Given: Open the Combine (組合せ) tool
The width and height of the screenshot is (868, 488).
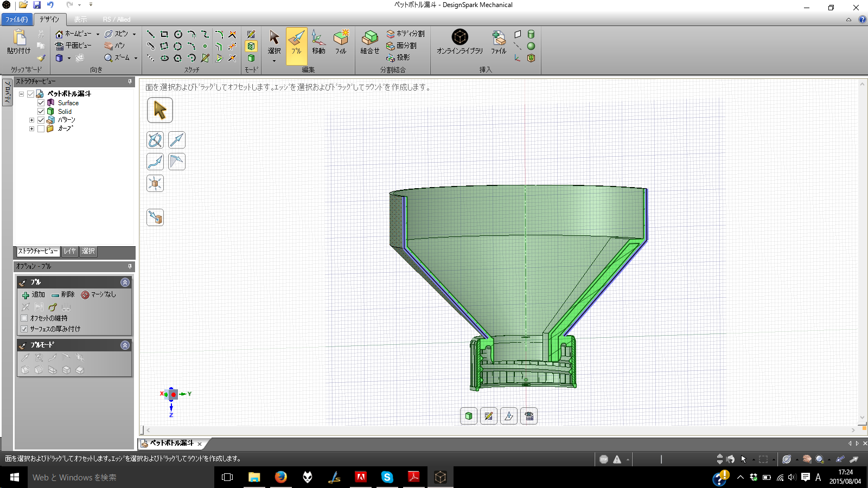Looking at the screenshot, I should 370,43.
